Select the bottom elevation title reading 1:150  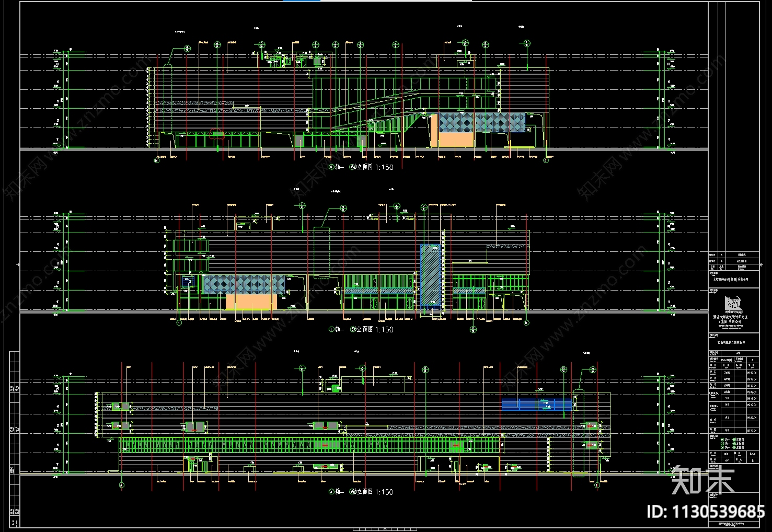361,492
